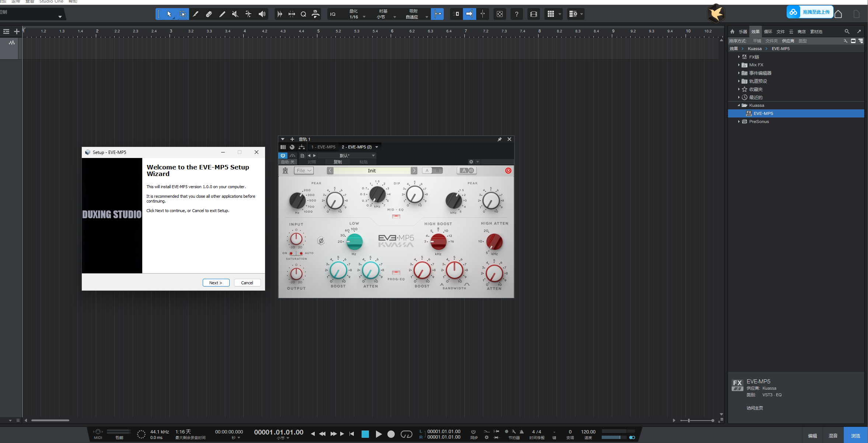This screenshot has width=868, height=443.
Task: Click the phase invert Ø button
Action: tap(321, 241)
